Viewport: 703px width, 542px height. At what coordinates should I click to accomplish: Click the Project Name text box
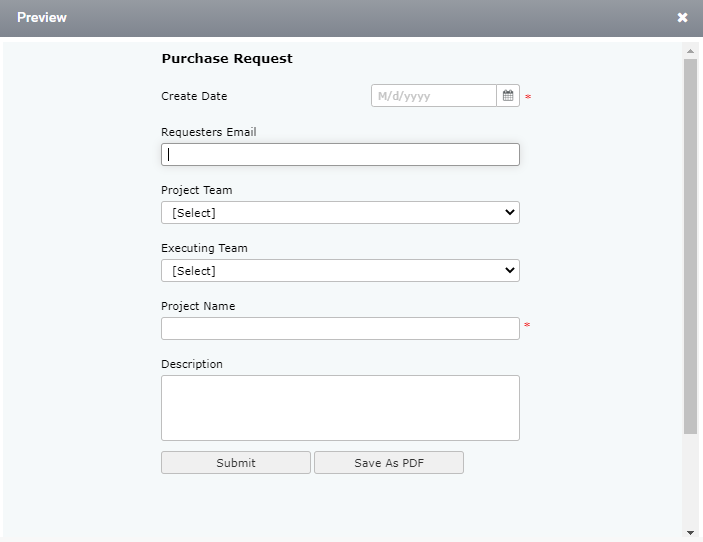click(x=340, y=329)
